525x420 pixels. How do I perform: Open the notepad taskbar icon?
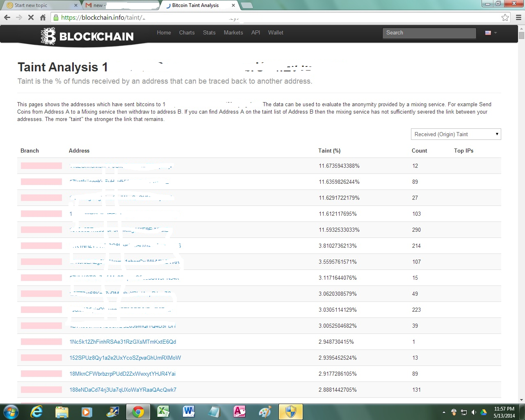[214, 412]
